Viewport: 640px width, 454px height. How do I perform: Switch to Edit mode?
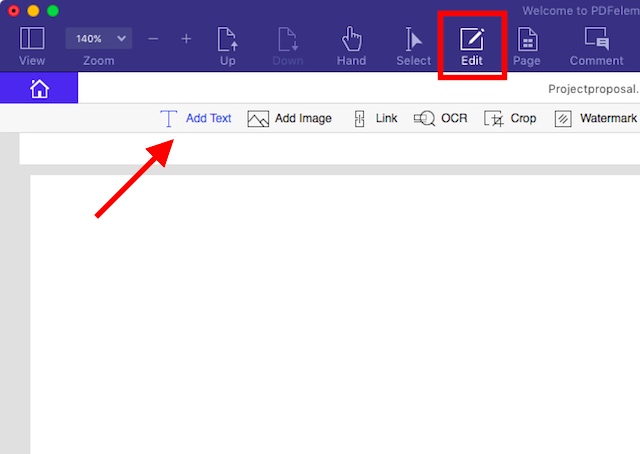click(x=472, y=46)
